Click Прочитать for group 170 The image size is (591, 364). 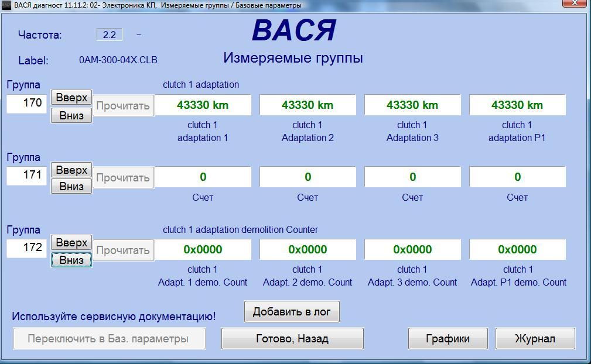click(x=123, y=106)
